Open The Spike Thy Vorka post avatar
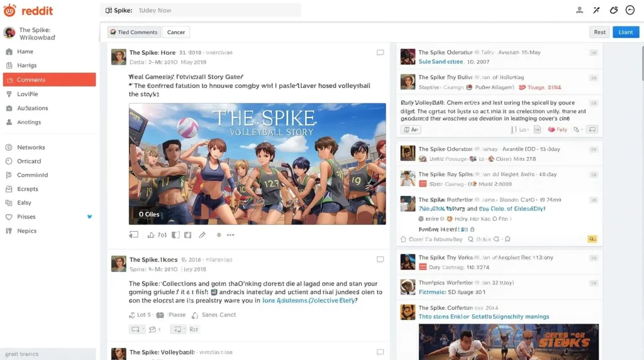The image size is (644, 360). tap(408, 262)
